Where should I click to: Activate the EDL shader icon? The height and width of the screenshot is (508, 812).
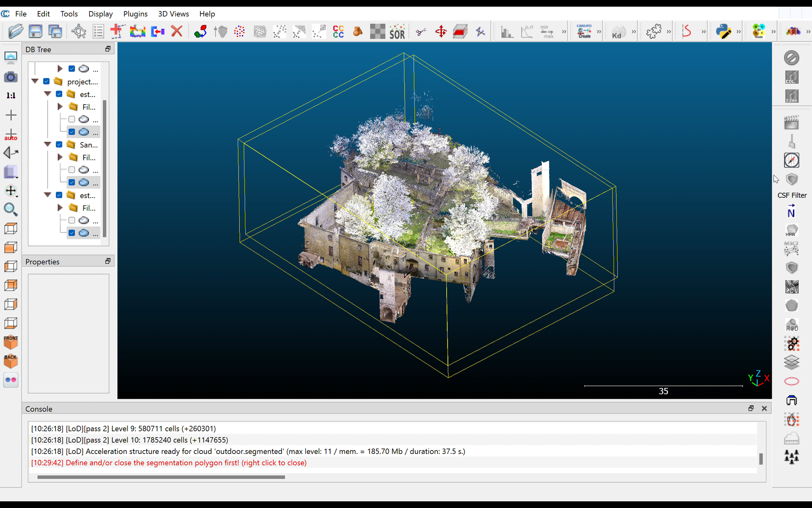(791, 77)
